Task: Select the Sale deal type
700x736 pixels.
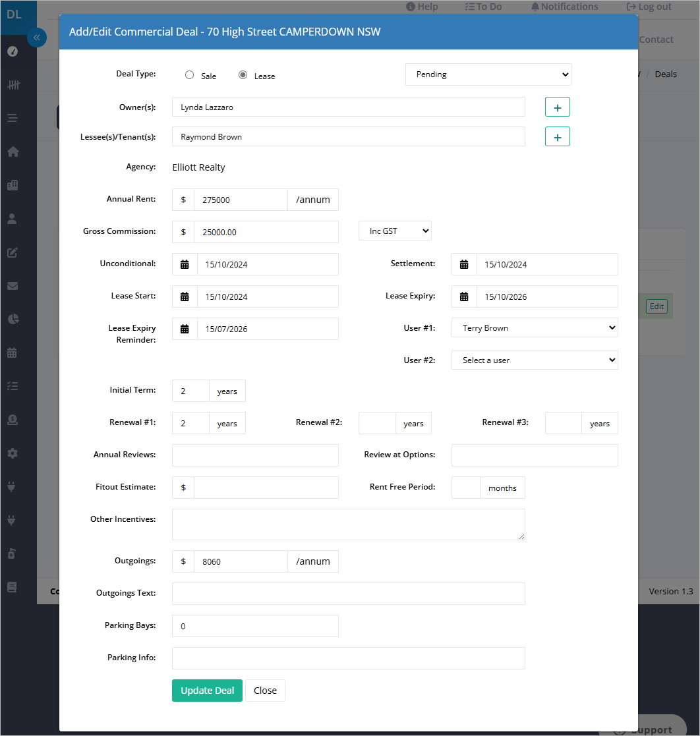Action: tap(189, 75)
